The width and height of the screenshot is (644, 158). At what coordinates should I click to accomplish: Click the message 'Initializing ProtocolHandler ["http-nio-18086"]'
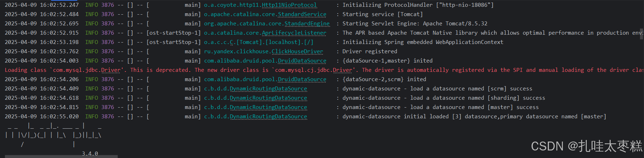[x=418, y=5]
